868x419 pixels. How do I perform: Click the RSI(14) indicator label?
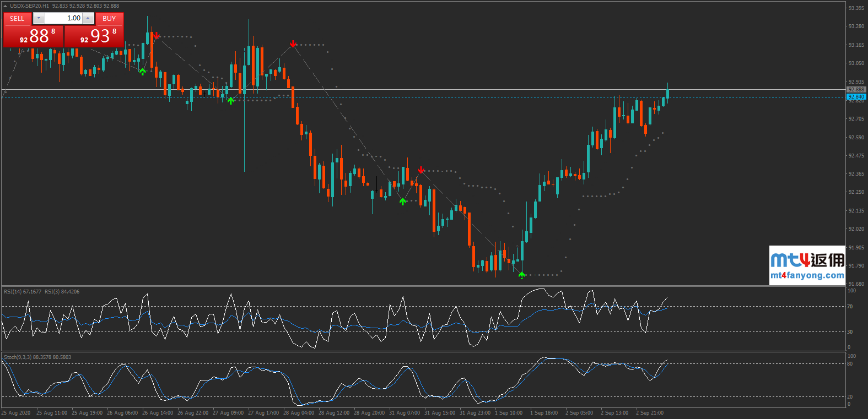22,292
